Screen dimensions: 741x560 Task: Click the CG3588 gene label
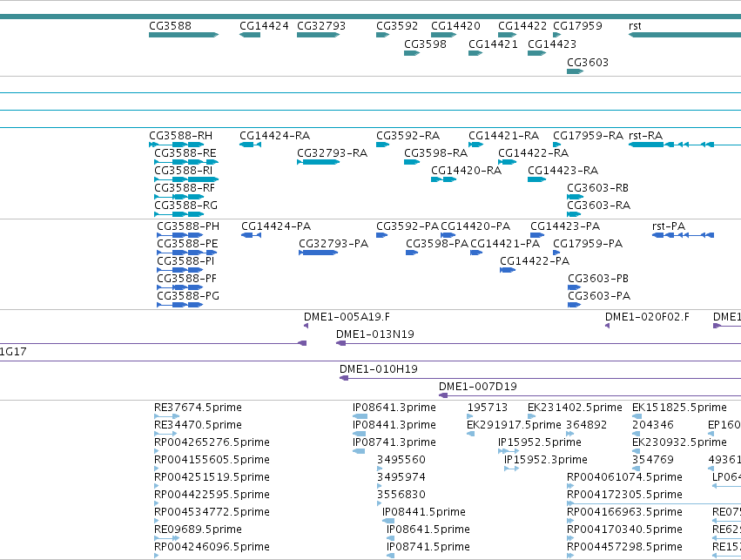170,26
